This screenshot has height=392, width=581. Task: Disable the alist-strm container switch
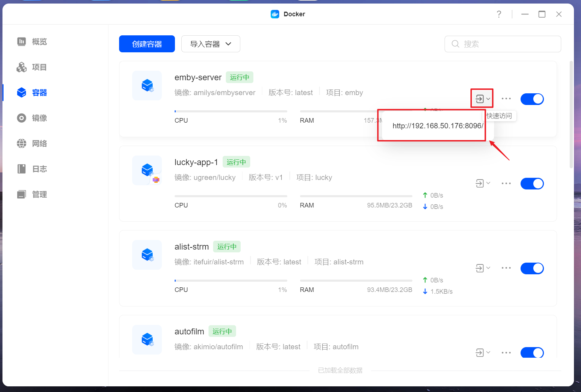[532, 268]
